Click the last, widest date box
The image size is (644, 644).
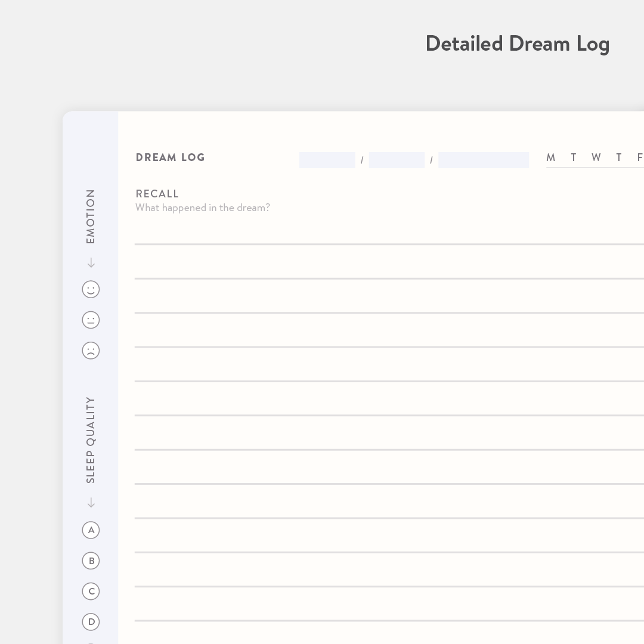(483, 160)
